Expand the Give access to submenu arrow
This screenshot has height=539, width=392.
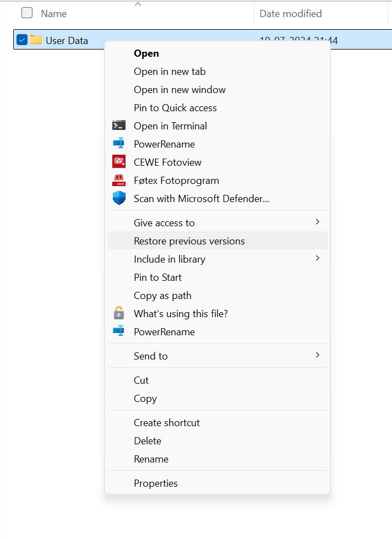317,222
